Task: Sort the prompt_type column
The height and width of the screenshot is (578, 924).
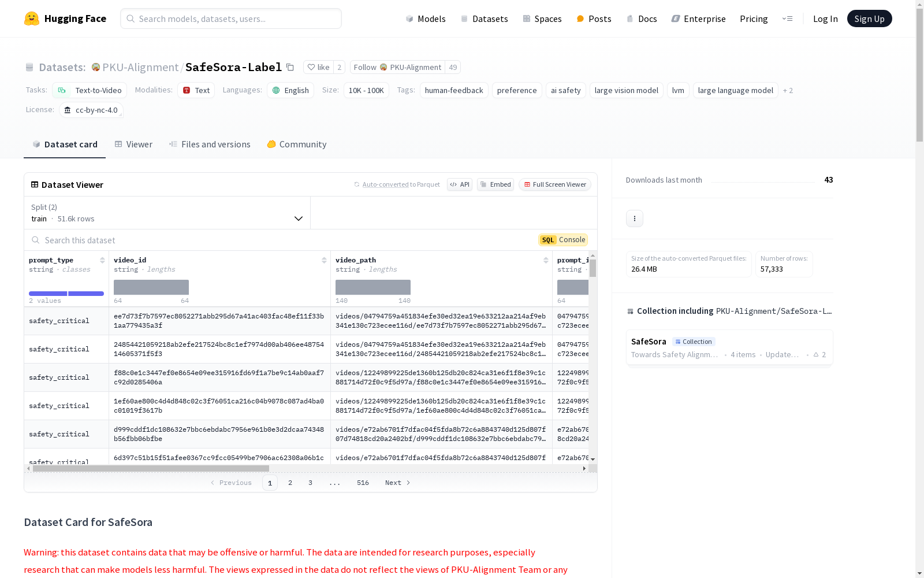Action: tap(102, 260)
